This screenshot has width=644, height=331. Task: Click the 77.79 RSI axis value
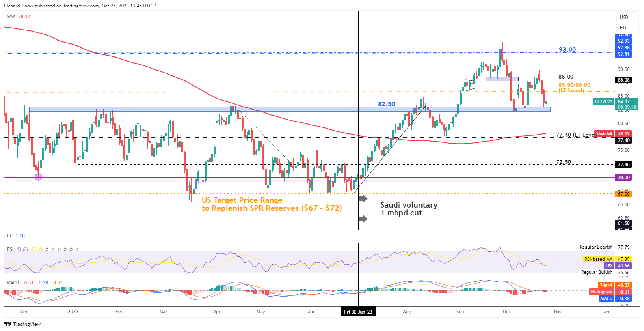click(x=624, y=247)
